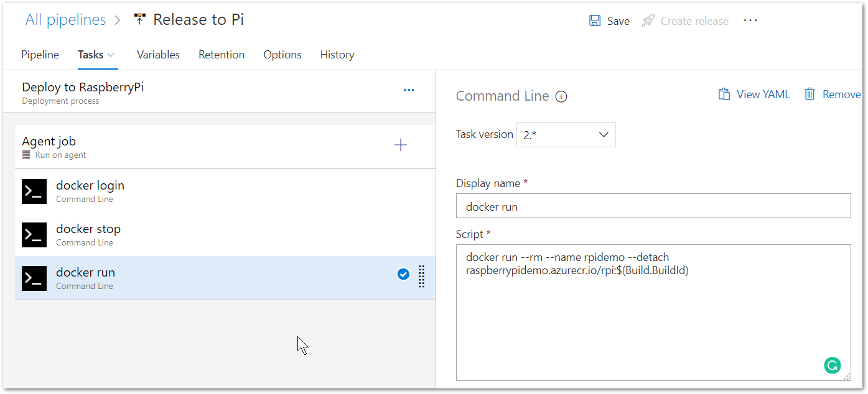
Task: Toggle the blue checkmark on docker run task
Action: tap(403, 274)
